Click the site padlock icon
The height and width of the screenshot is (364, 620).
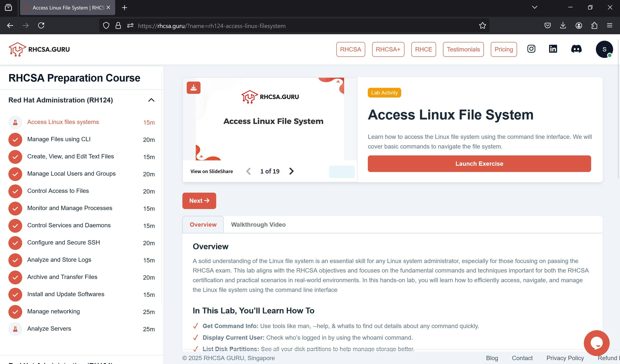pyautogui.click(x=118, y=25)
